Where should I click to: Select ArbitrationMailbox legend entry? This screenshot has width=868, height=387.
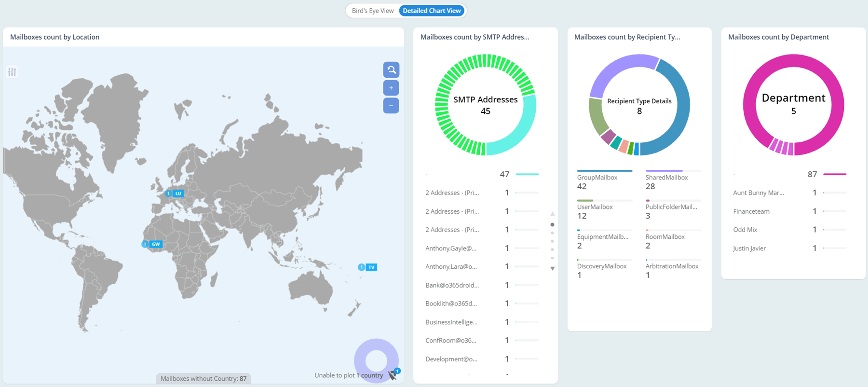pyautogui.click(x=673, y=269)
